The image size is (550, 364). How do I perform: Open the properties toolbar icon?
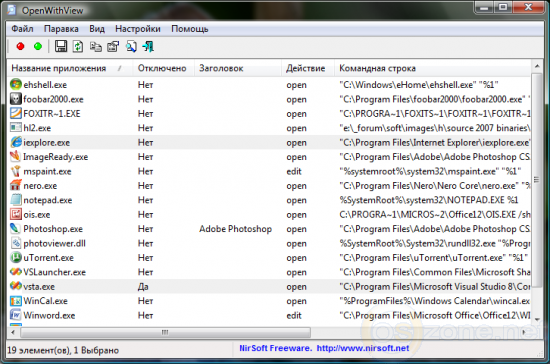(113, 46)
